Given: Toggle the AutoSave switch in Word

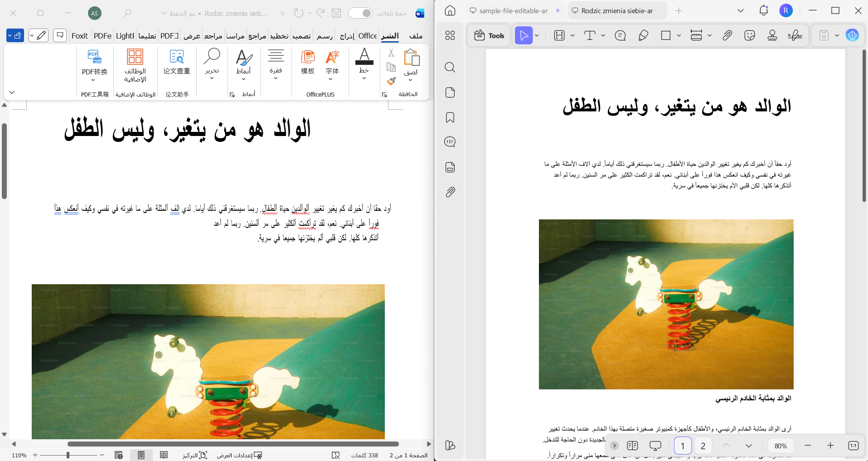Looking at the screenshot, I should (360, 13).
